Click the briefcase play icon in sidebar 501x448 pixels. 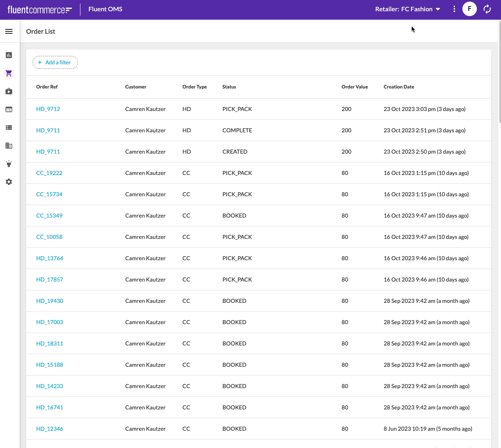click(x=9, y=91)
